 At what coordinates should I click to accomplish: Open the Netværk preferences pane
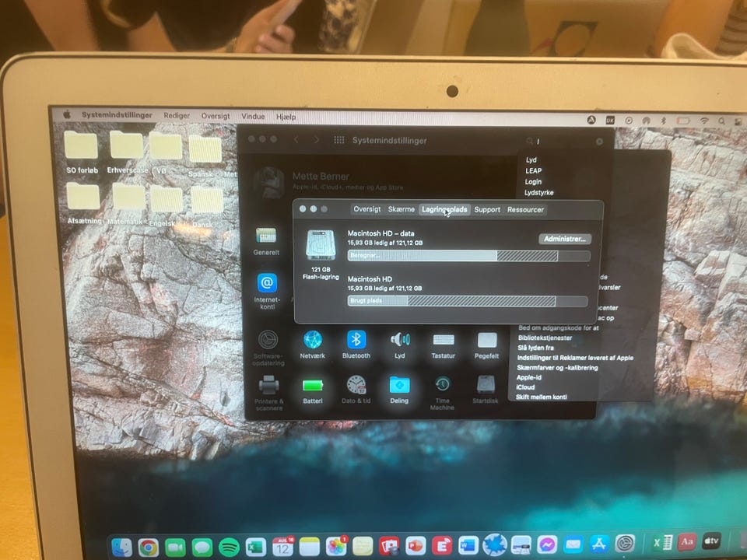(313, 345)
